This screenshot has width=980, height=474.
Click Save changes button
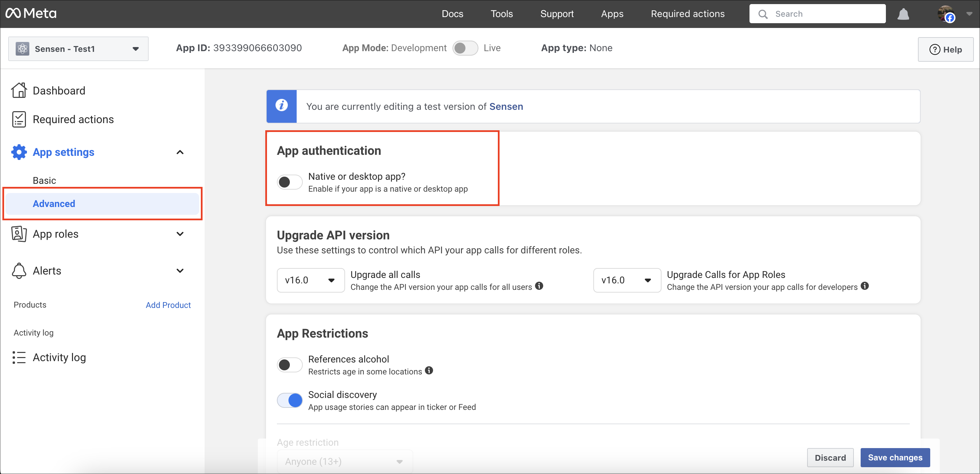895,458
